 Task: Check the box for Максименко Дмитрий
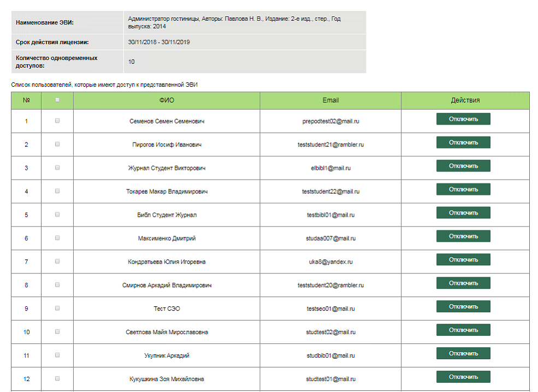coord(57,237)
